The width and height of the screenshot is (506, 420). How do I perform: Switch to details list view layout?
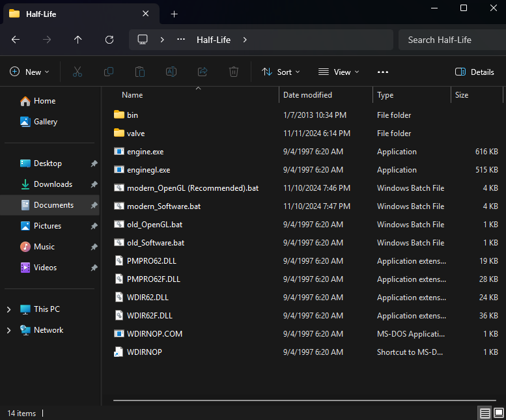[485, 413]
